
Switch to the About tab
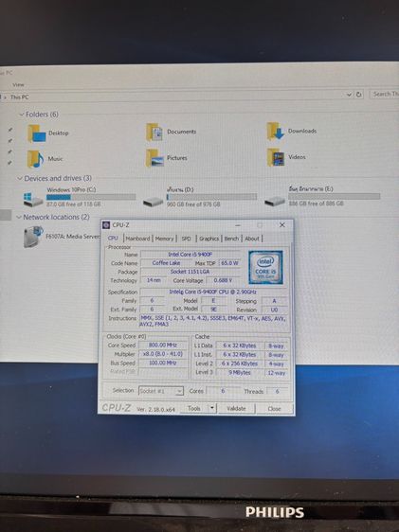(x=252, y=239)
